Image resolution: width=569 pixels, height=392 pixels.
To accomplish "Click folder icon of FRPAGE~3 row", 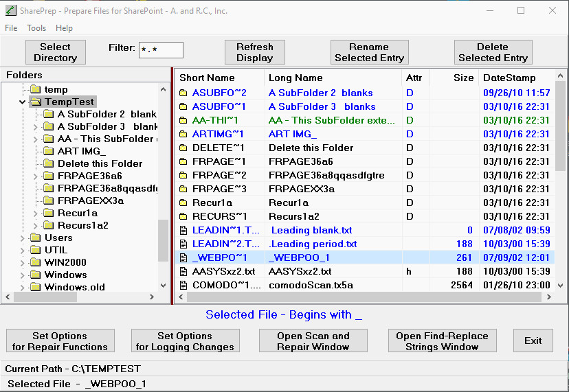I will [x=183, y=189].
